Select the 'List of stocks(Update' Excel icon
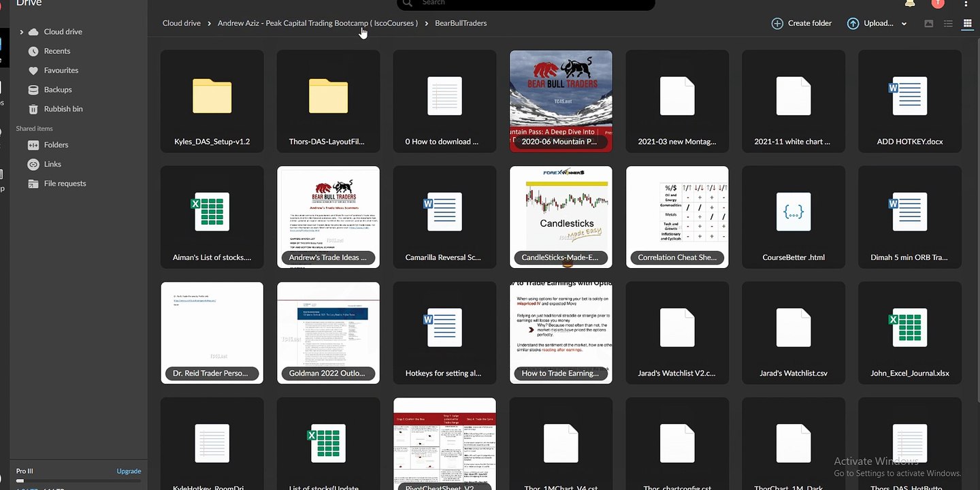This screenshot has width=980, height=490. (325, 443)
